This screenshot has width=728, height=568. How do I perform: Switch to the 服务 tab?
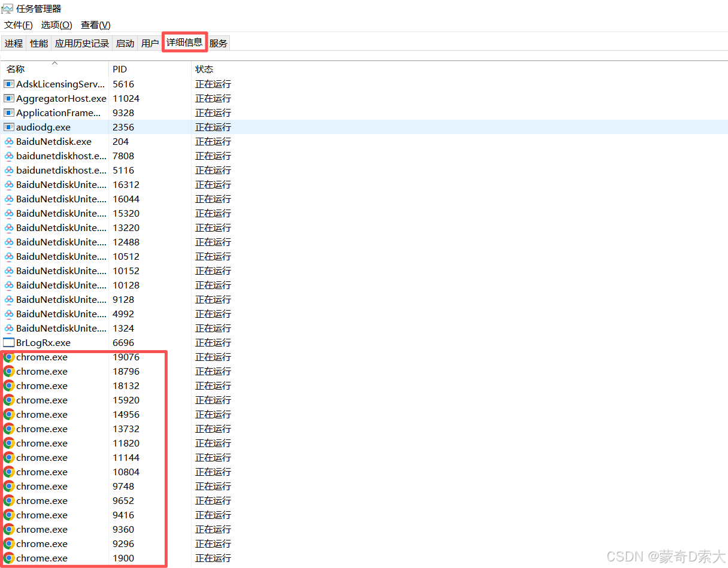tap(219, 43)
